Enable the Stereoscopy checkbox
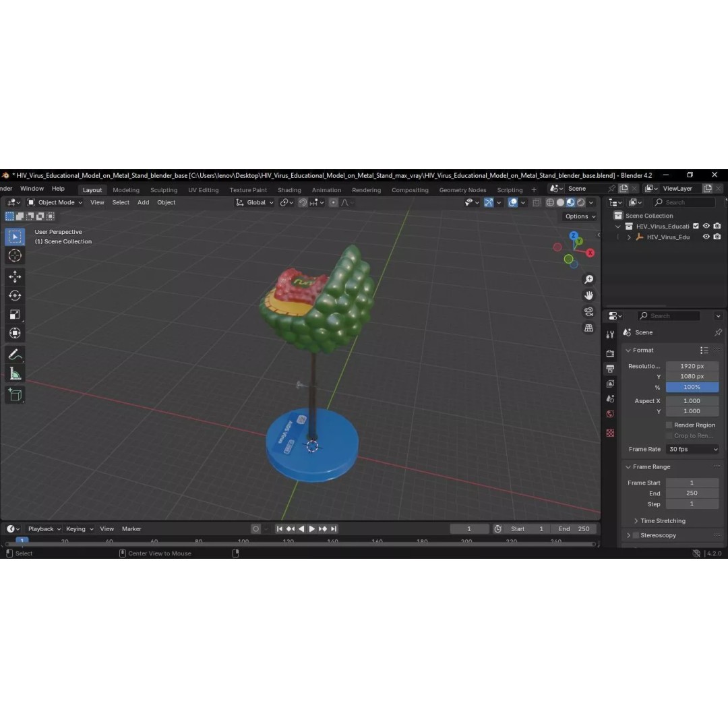This screenshot has width=728, height=728. tap(636, 535)
